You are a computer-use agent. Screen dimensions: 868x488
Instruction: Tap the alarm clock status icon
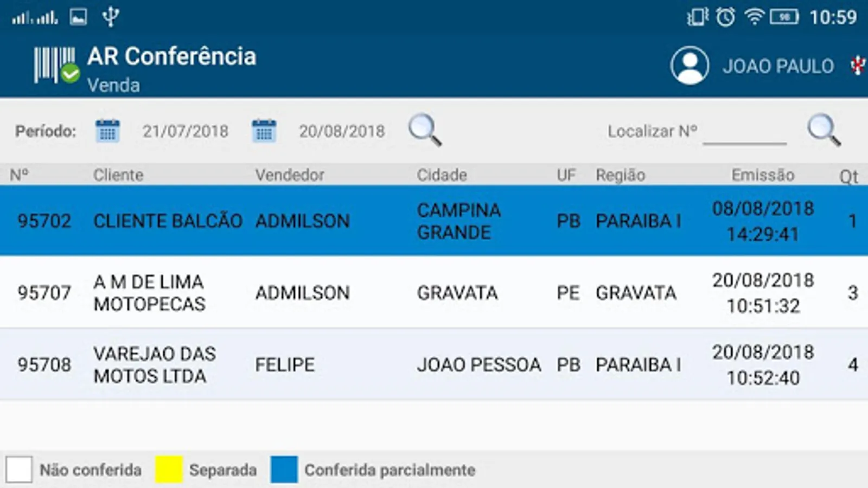725,17
